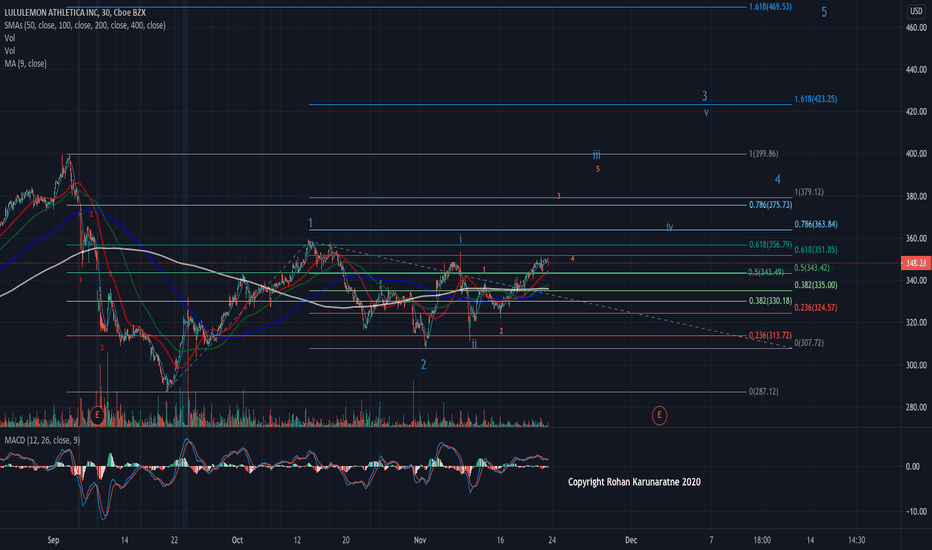Select the subwave ii label near 310
Screen dimensions: 932x550
click(474, 344)
